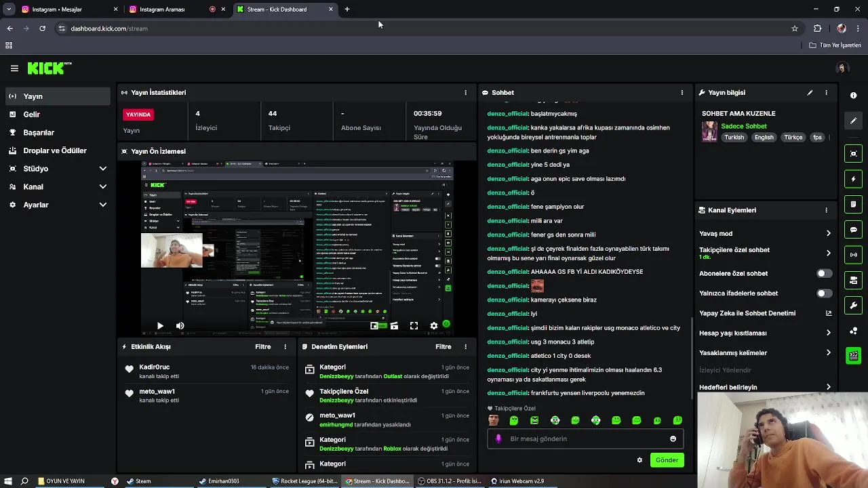Viewport: 868px width, 488px height.
Task: Open Kanal Eylemleri three-dot menu
Action: click(x=826, y=210)
